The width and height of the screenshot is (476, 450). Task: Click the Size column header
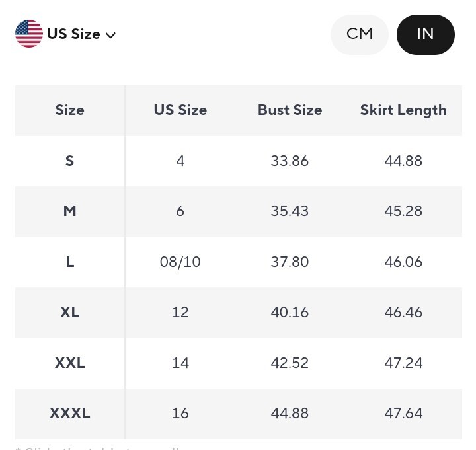point(70,110)
